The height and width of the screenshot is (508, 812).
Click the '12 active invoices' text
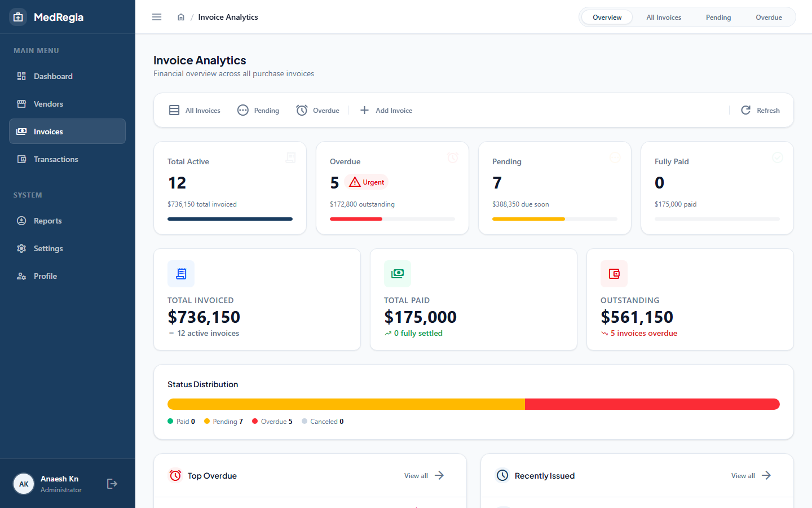point(208,334)
